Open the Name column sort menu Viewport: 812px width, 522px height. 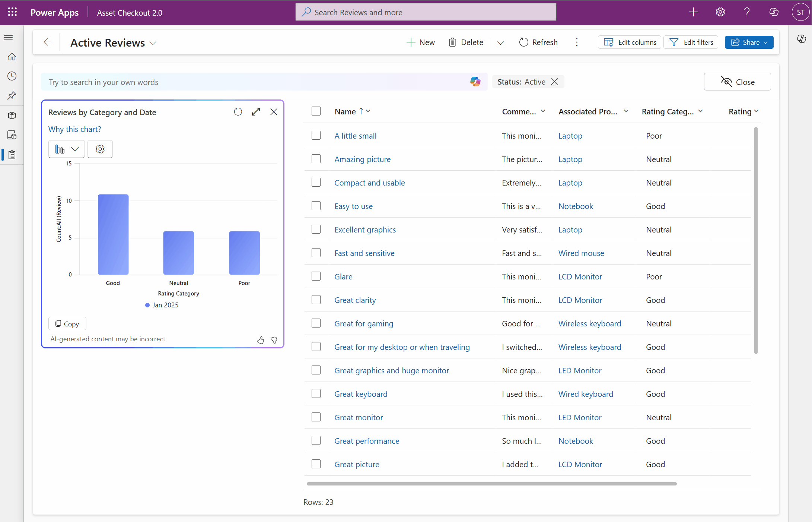coord(368,111)
